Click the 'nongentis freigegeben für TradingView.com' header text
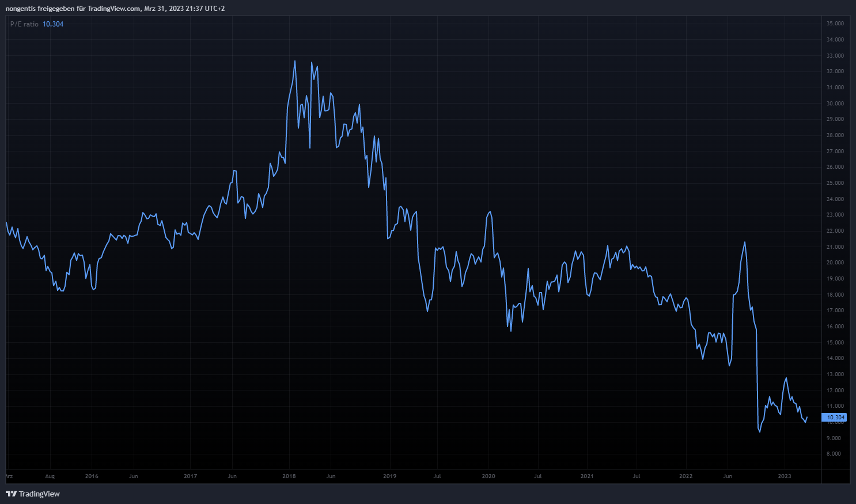This screenshot has width=856, height=504. tap(73, 9)
